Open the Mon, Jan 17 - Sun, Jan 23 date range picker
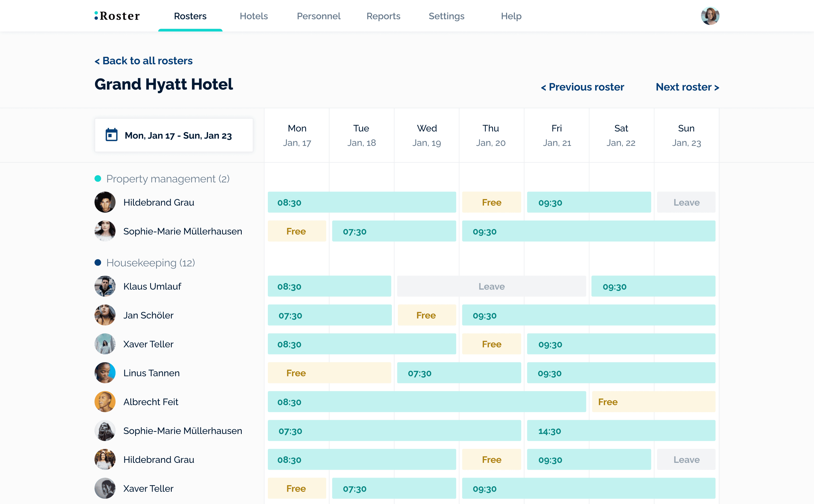This screenshot has height=504, width=814. (x=174, y=135)
